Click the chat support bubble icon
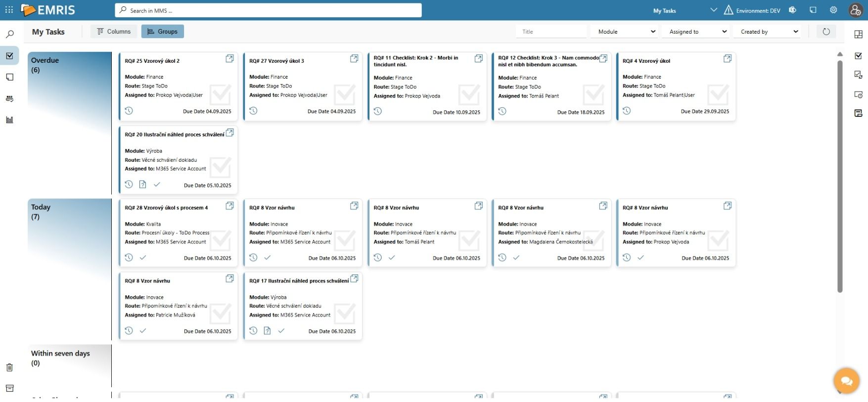The image size is (868, 402). point(846,381)
